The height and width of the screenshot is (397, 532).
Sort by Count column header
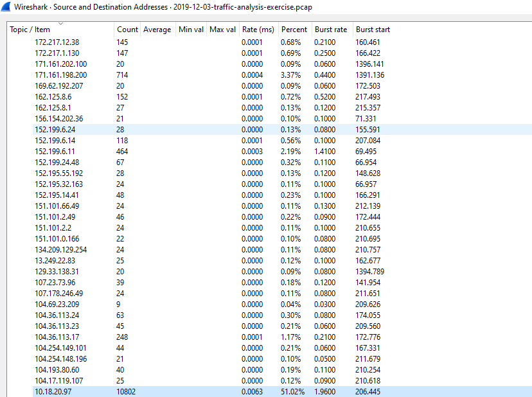127,30
